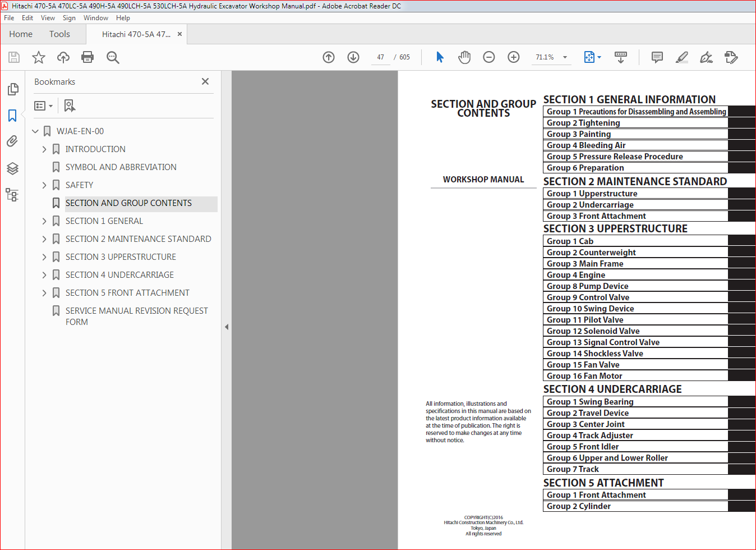Viewport: 756px width, 550px height.
Task: Expand SECTION 5 FRONT ATTACHMENT bookmark
Action: point(44,293)
